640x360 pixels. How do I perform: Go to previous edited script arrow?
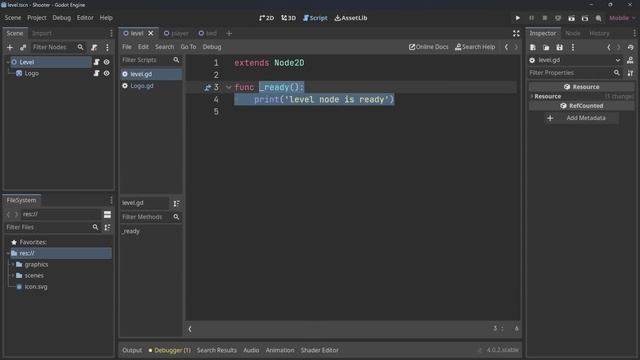point(506,47)
